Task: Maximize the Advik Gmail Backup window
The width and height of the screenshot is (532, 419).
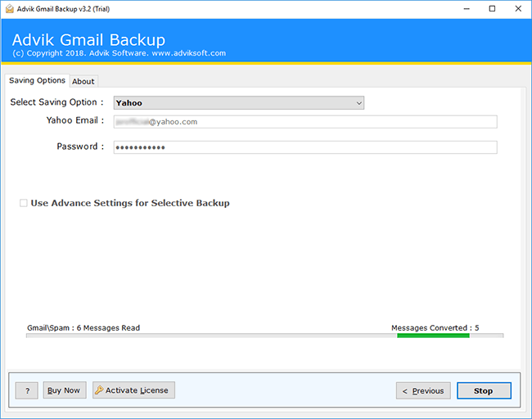Action: (x=492, y=9)
